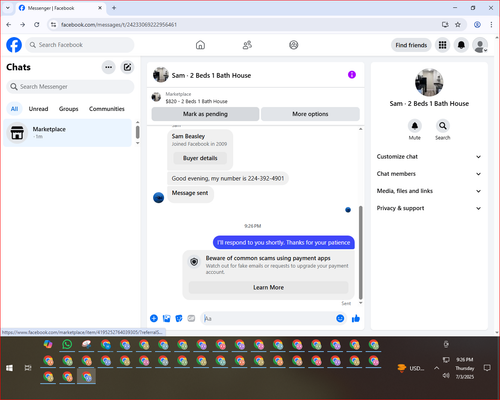The height and width of the screenshot is (400, 500).
Task: Open the $820 - 2 Beds 1 Bath House listing
Action: 197,101
